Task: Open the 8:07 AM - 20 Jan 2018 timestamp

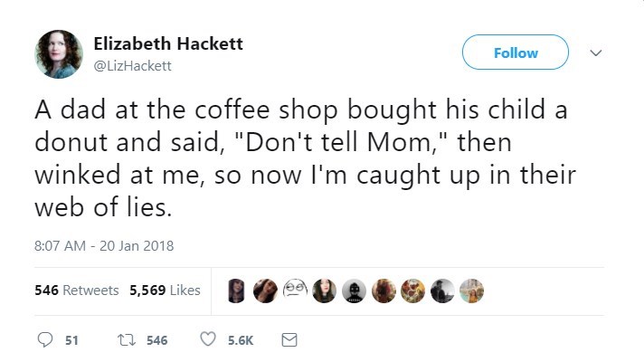Action: click(x=104, y=245)
